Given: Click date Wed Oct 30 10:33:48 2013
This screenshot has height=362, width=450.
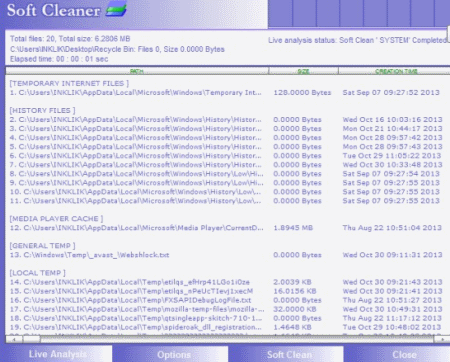Looking at the screenshot, I should [x=392, y=165].
